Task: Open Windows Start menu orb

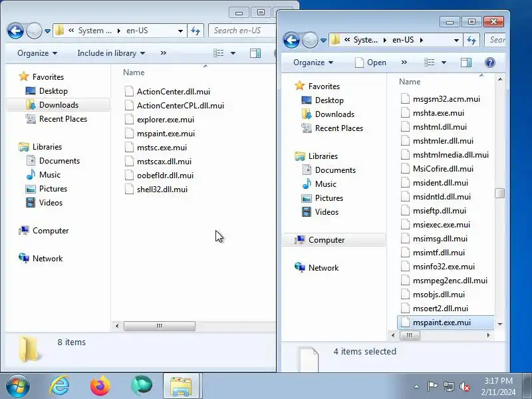Action: (x=18, y=386)
